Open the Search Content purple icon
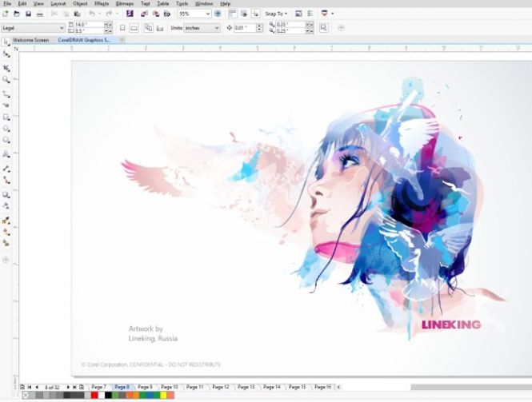The image size is (532, 402). point(130,14)
